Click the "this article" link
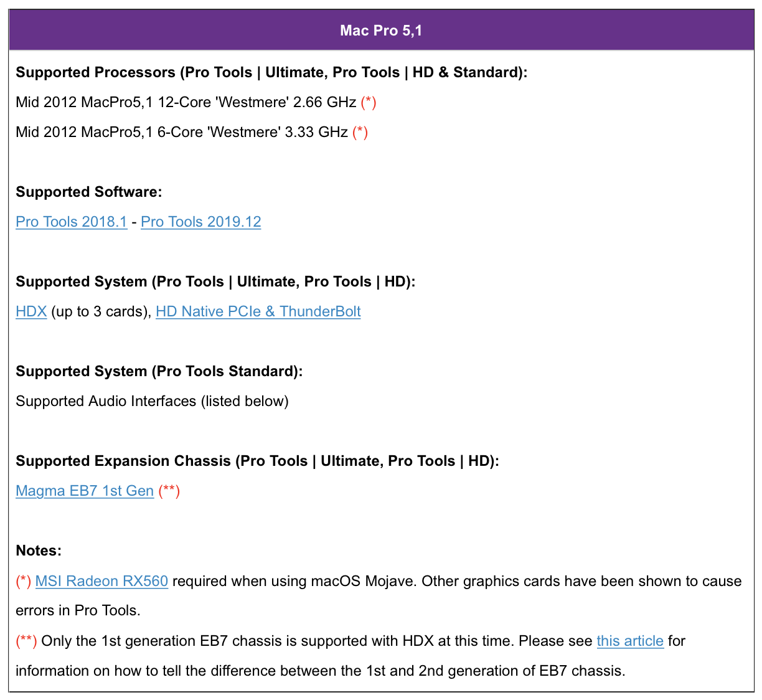The width and height of the screenshot is (762, 700). (x=630, y=641)
